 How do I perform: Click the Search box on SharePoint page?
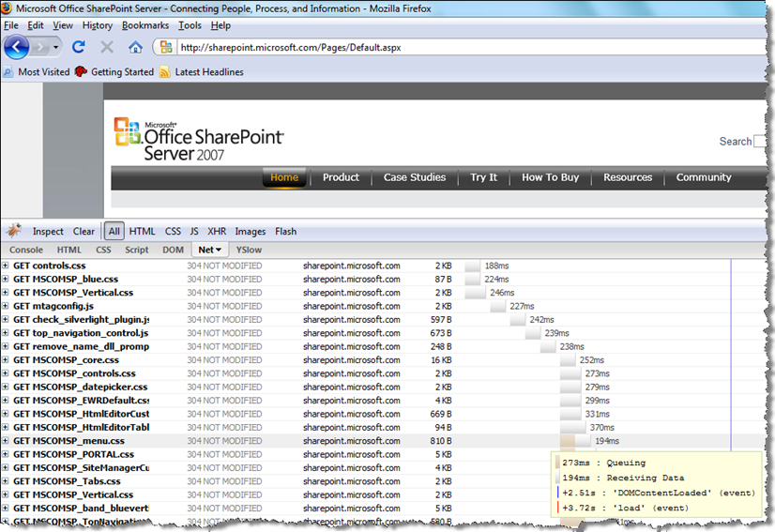pyautogui.click(x=760, y=142)
